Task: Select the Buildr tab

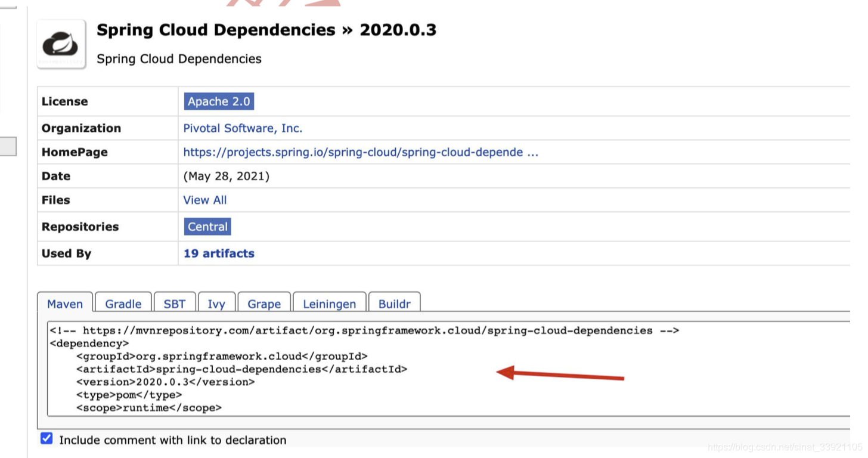Action: tap(395, 303)
